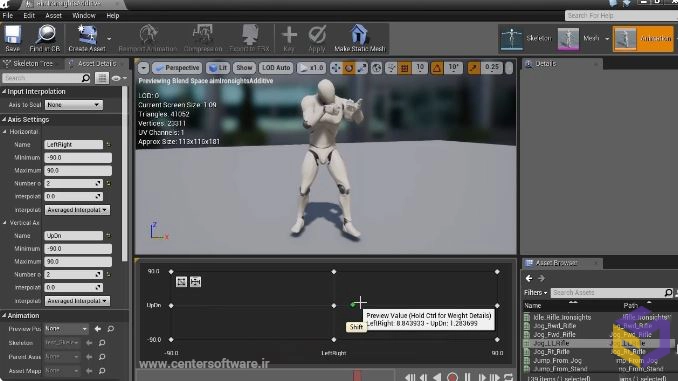Image resolution: width=678 pixels, height=381 pixels.
Task: Click the Compression toolbar icon
Action: pos(202,35)
